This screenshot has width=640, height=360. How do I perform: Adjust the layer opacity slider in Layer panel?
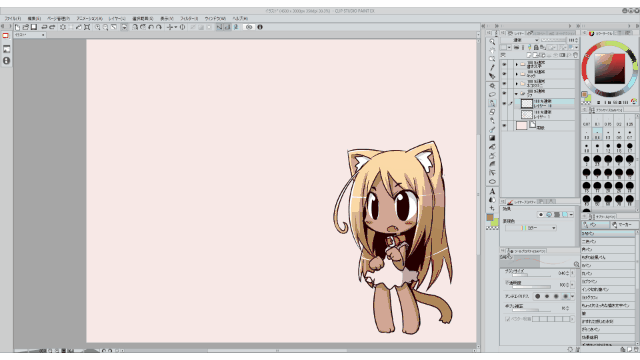point(553,40)
